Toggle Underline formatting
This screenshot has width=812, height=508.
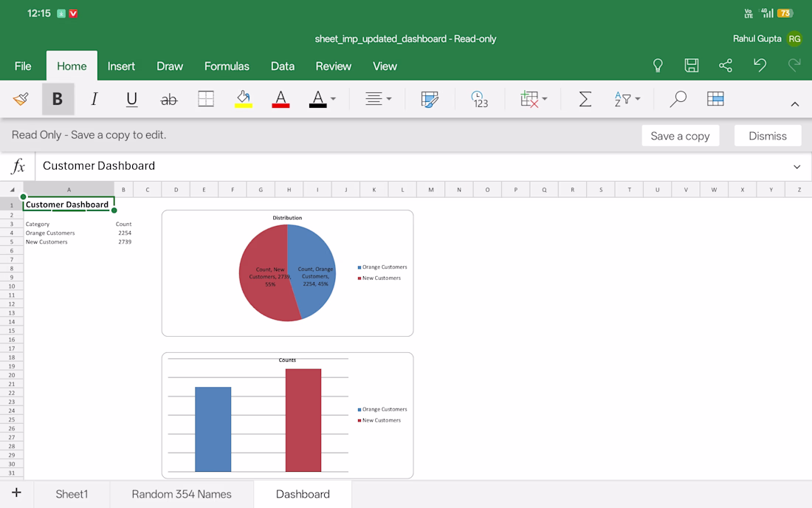131,98
